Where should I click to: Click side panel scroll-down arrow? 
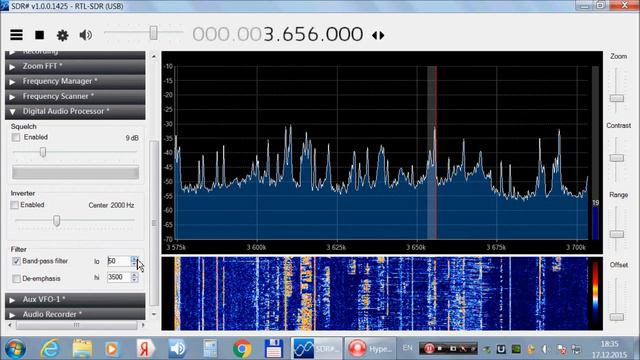click(154, 314)
